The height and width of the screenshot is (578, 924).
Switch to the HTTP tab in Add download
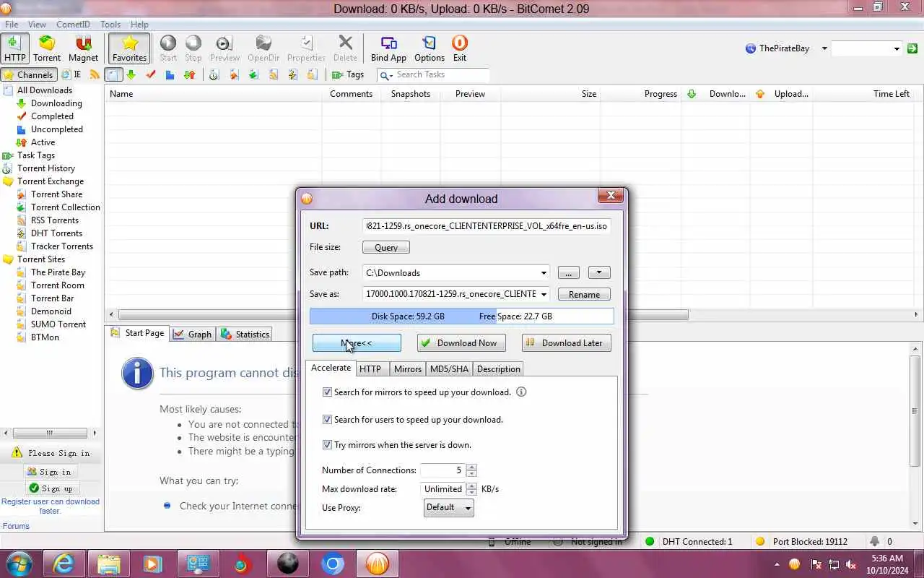(x=370, y=368)
